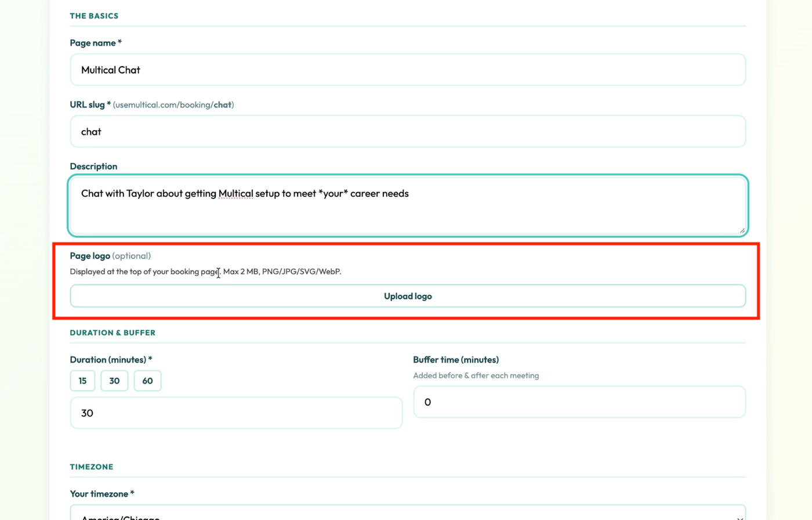
Task: Click the Buffer time (minutes) label
Action: coord(456,360)
